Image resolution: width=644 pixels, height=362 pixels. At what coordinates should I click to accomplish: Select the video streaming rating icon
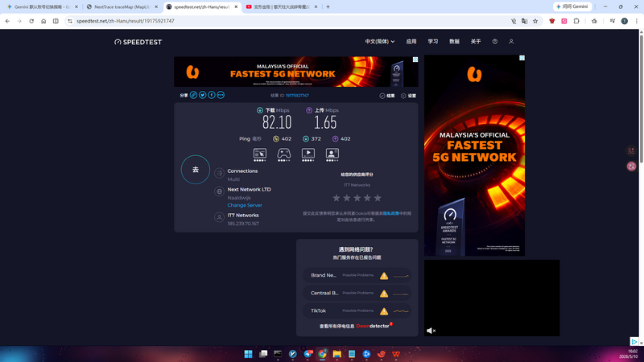[308, 154]
